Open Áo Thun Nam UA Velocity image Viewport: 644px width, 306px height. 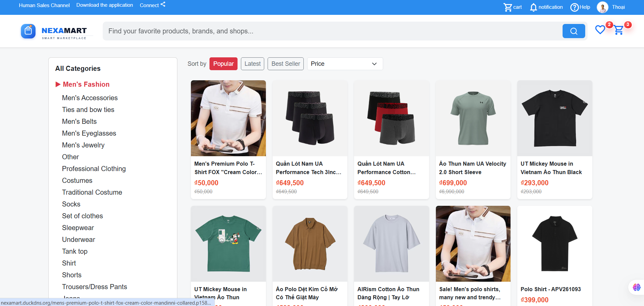tap(473, 118)
